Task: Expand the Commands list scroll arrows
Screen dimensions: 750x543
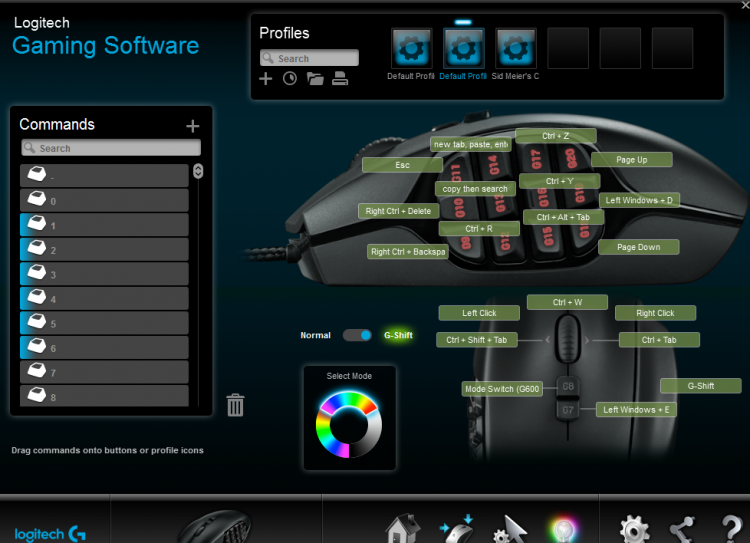Action: click(x=198, y=171)
